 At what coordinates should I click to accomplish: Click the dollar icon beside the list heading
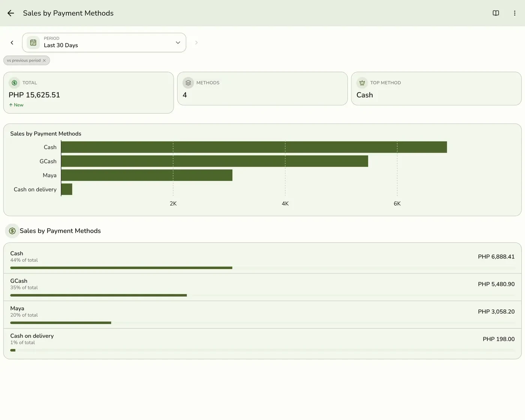coord(12,231)
